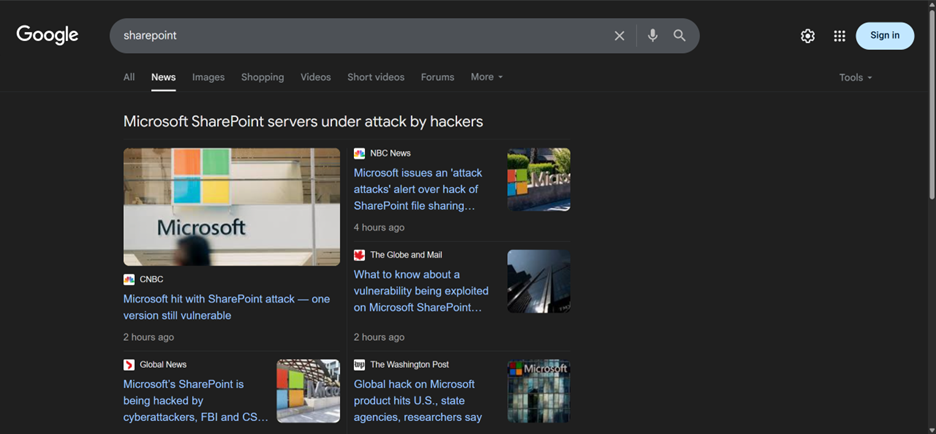
Task: Click the NBC News source name
Action: (x=390, y=153)
